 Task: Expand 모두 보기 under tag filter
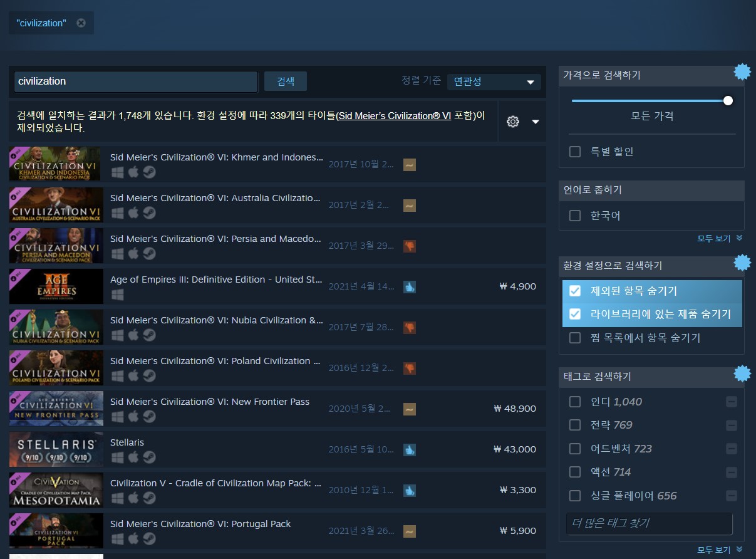click(x=720, y=550)
